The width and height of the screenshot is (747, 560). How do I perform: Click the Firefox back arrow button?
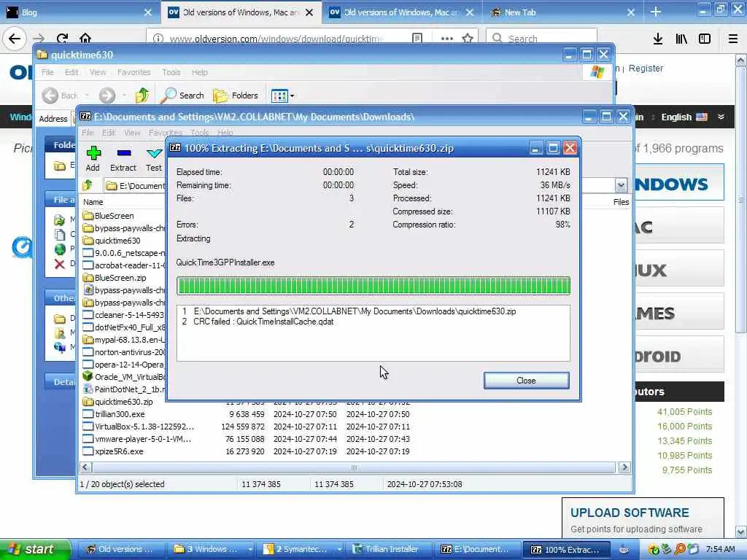[15, 39]
